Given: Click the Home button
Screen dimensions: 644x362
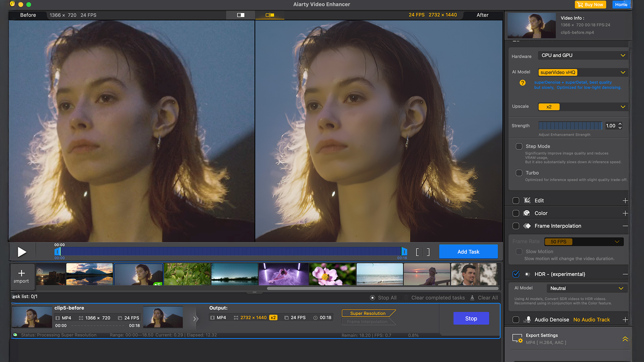Looking at the screenshot, I should 621,5.
